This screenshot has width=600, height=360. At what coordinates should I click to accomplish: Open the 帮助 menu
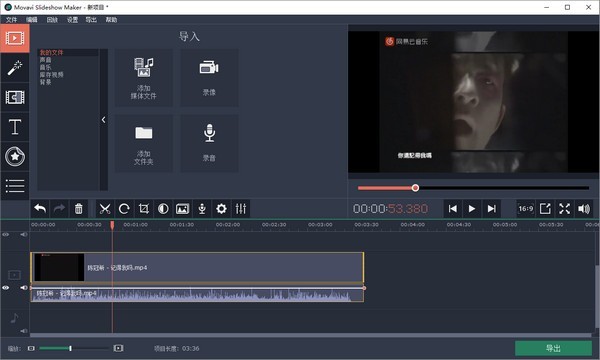pos(111,20)
